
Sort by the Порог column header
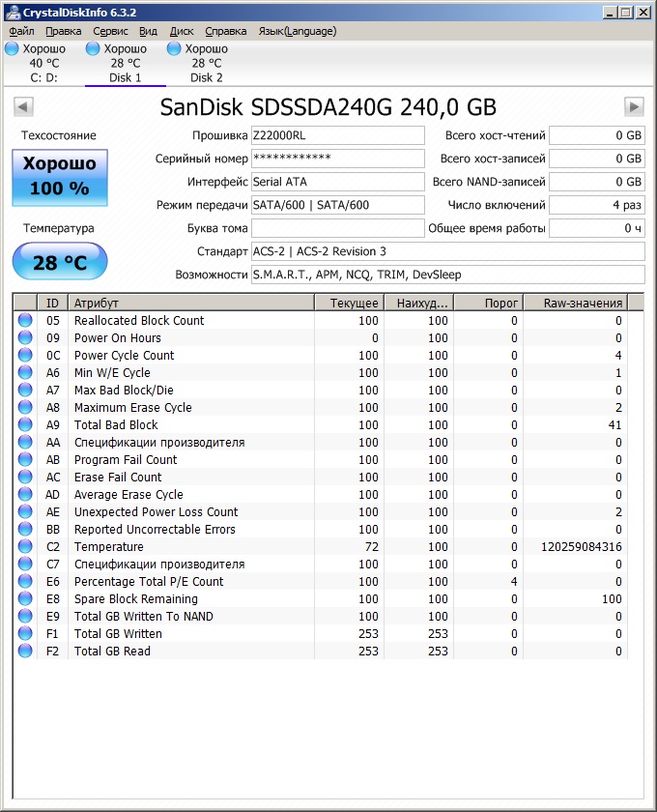(x=488, y=303)
